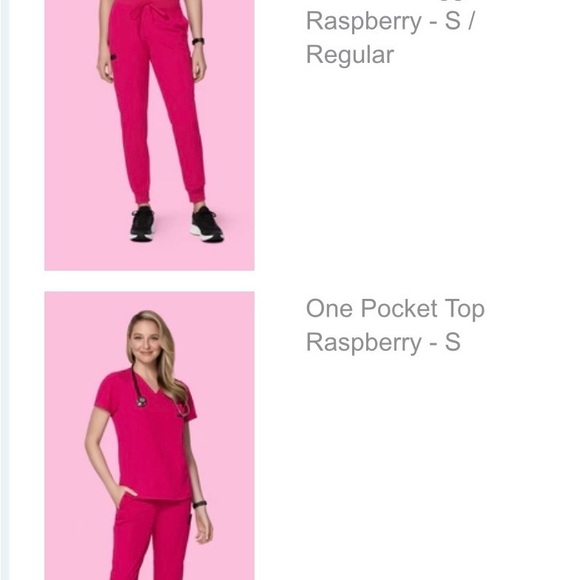Screen dimensions: 580x580
Task: Select the "Raspberry - S" text under One Pocket Top
Action: pyautogui.click(x=383, y=342)
